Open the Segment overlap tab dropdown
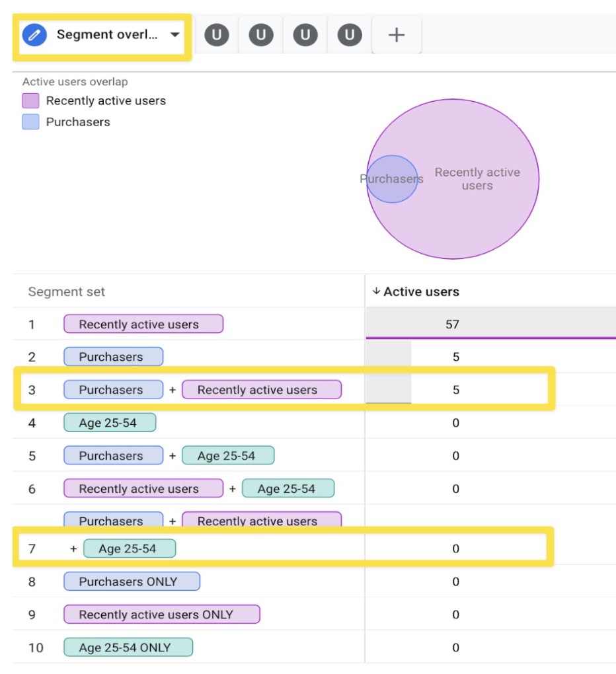The height and width of the screenshot is (674, 616). (x=174, y=34)
